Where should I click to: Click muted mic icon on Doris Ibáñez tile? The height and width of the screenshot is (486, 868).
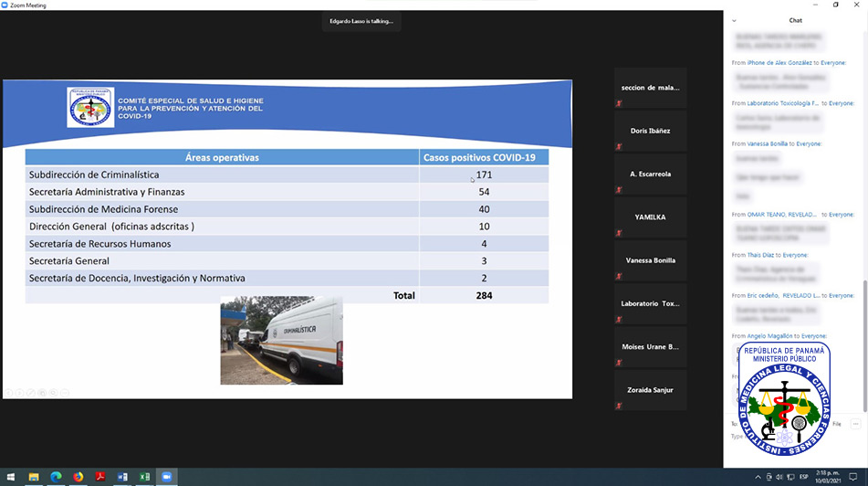619,147
